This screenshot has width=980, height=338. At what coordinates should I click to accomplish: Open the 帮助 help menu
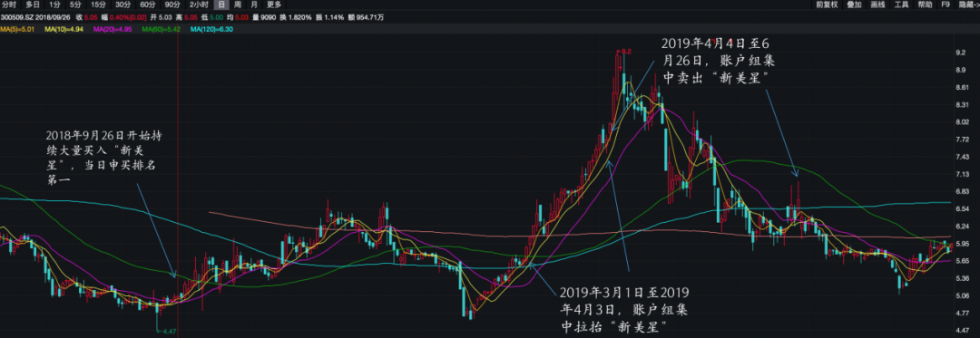pos(925,5)
